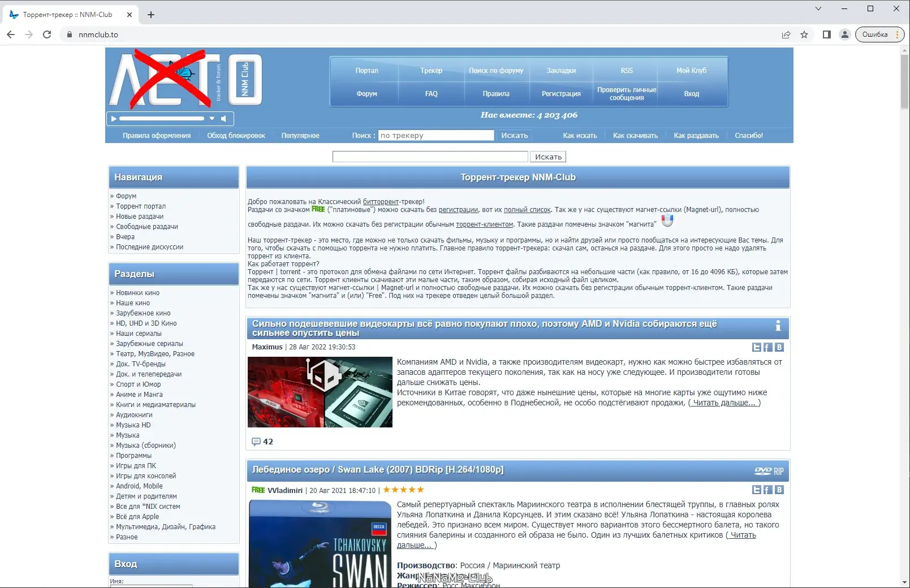Click Читать дальше on the video card news
This screenshot has height=588, width=910.
pos(724,403)
